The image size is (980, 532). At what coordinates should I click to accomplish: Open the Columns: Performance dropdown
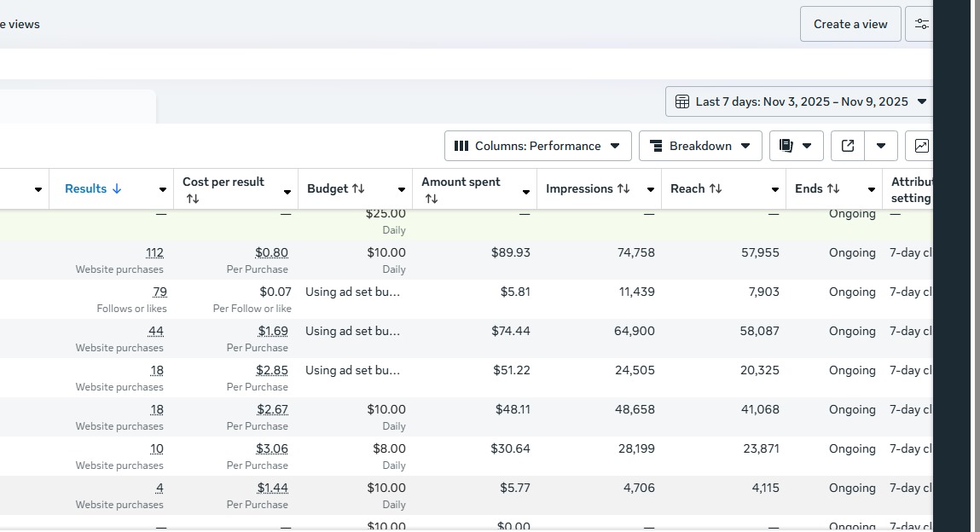click(537, 146)
